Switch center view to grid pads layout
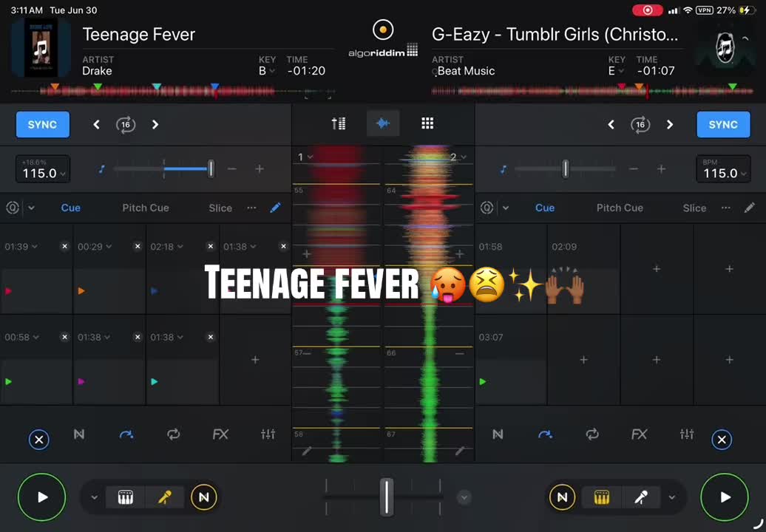The image size is (766, 532). pos(427,123)
